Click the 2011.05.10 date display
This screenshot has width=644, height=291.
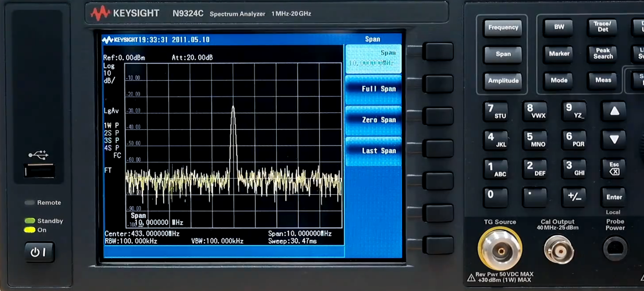[x=191, y=40]
